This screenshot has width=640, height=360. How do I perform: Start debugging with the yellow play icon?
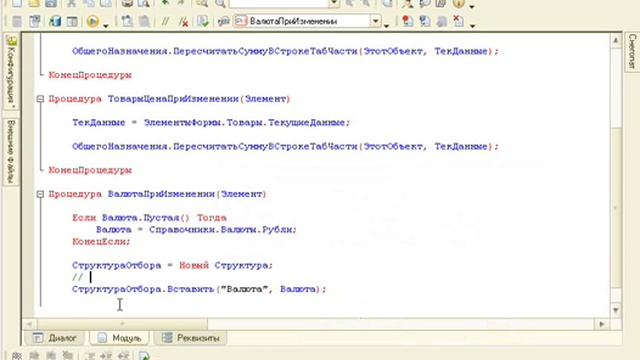coord(93,21)
